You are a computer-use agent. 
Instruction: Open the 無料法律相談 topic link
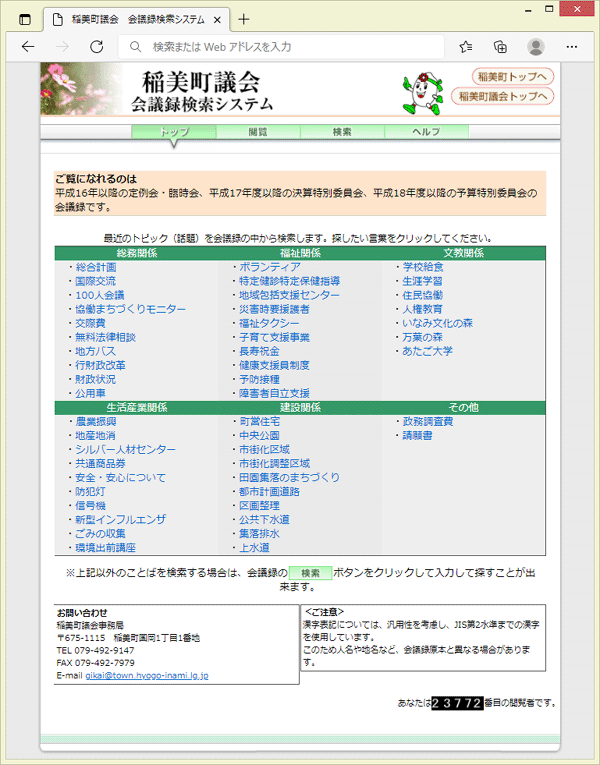105,337
